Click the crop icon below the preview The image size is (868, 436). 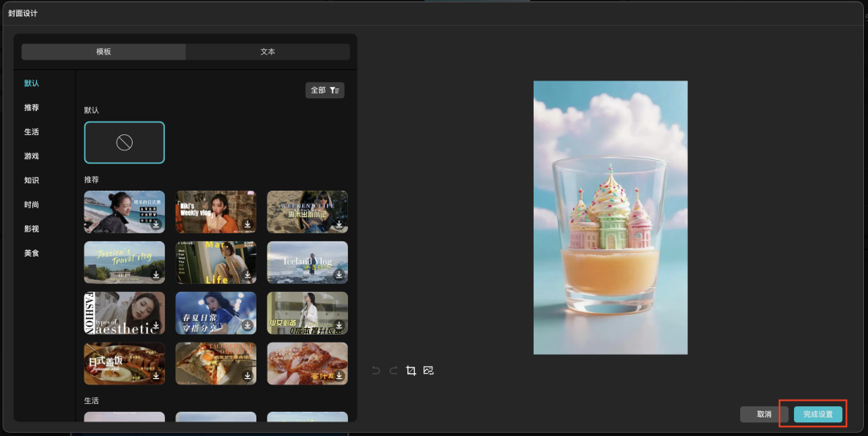point(411,370)
